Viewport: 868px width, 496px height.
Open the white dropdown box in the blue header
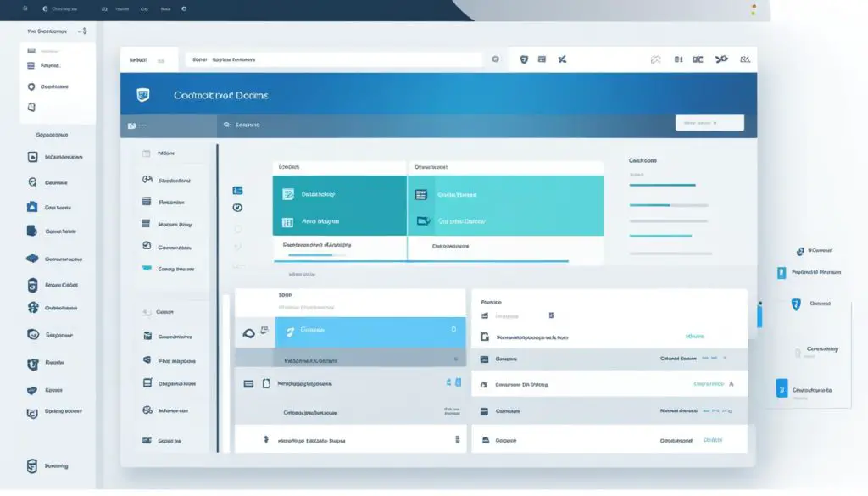coord(709,123)
